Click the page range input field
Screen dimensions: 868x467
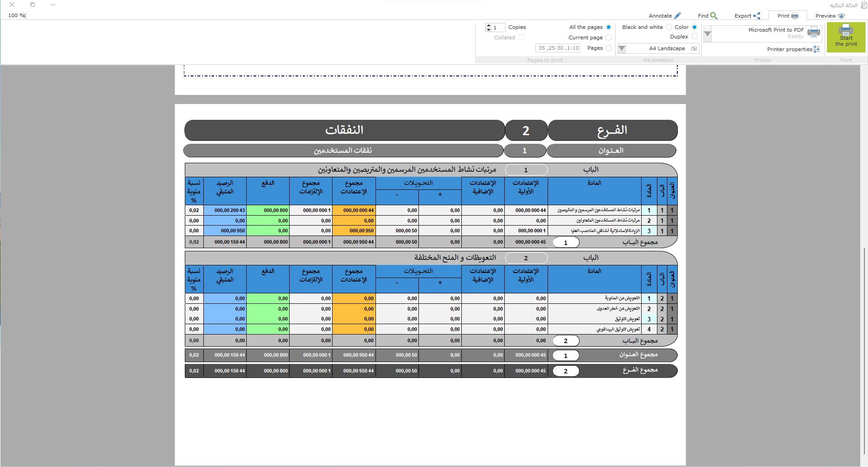(558, 48)
